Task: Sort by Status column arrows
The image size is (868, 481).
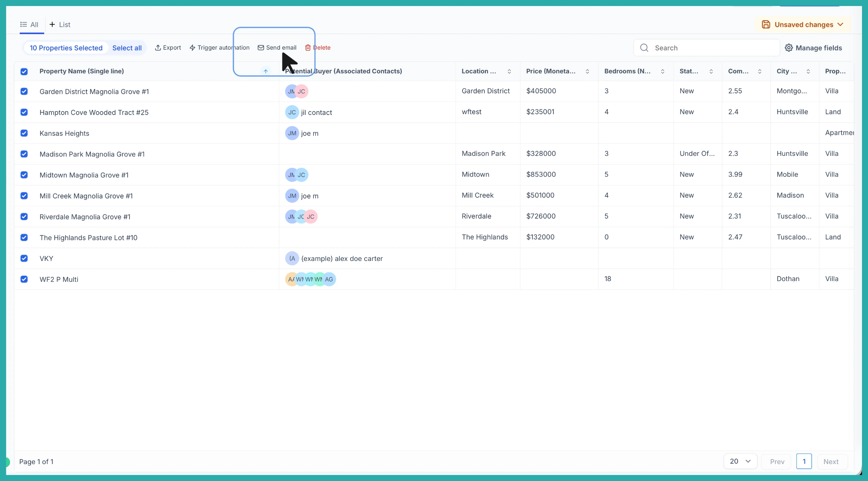Action: [x=711, y=71]
